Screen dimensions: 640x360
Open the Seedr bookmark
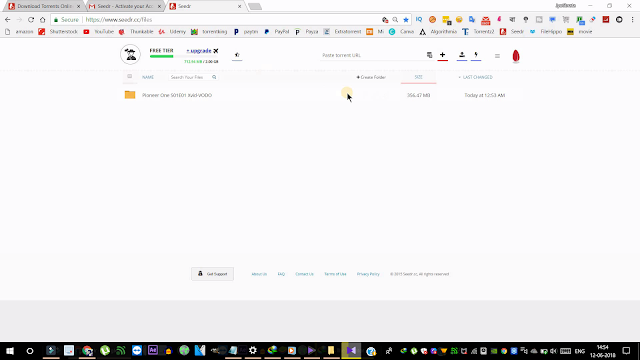[512, 31]
